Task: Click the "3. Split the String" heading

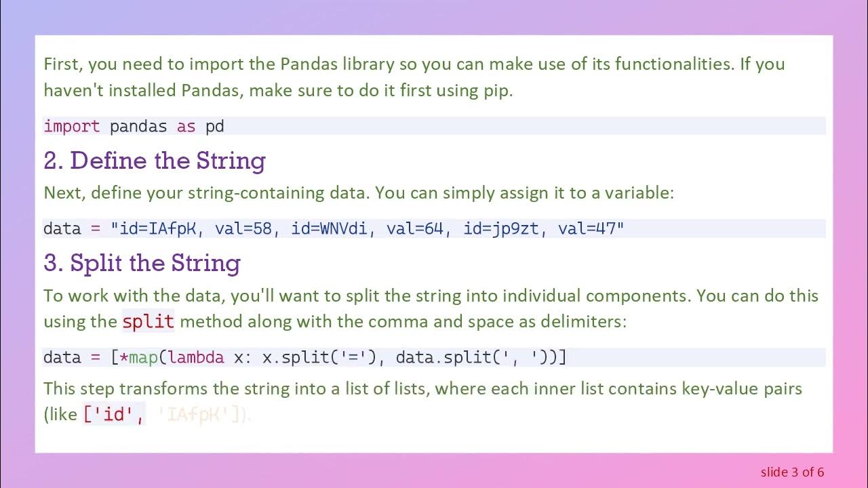Action: point(142,263)
